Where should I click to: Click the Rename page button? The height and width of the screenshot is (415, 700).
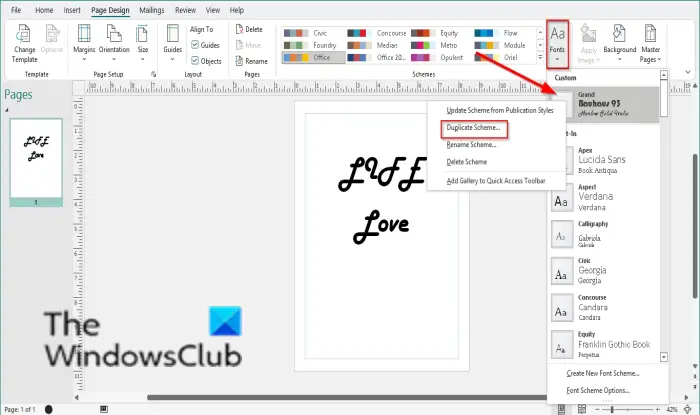[x=251, y=61]
